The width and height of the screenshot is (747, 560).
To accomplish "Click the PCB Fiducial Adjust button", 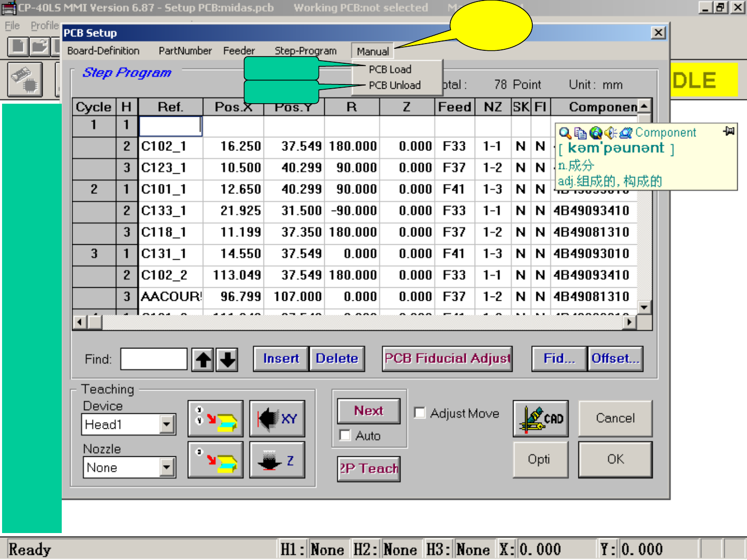I will point(447,359).
